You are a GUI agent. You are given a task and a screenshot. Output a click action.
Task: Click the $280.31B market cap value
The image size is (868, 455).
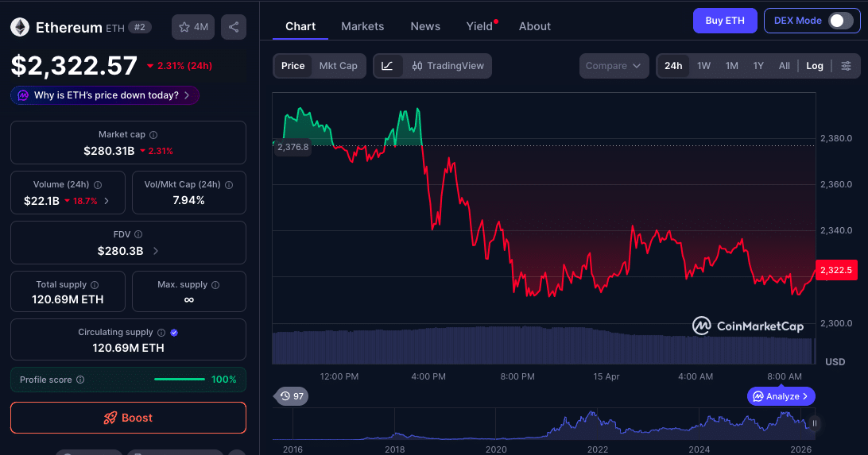[x=109, y=151]
